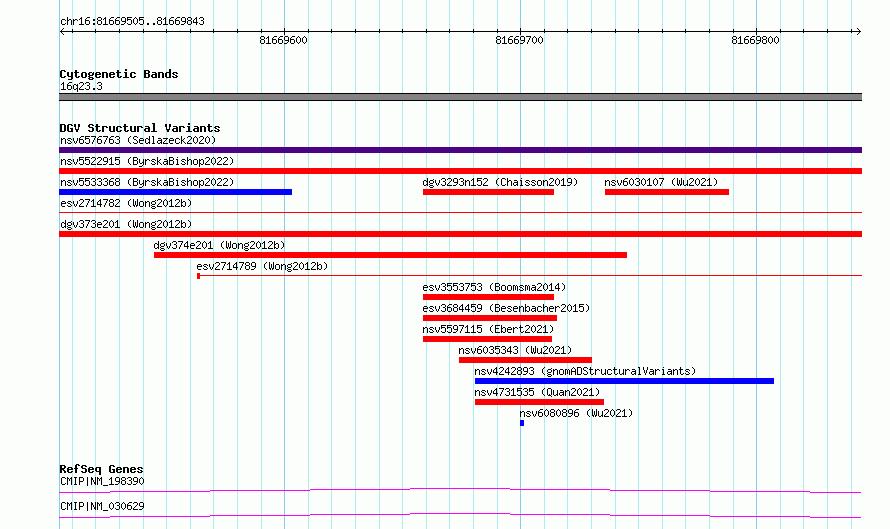
Task: Click the esv2714789 (Wong2012b) label
Action: (262, 266)
